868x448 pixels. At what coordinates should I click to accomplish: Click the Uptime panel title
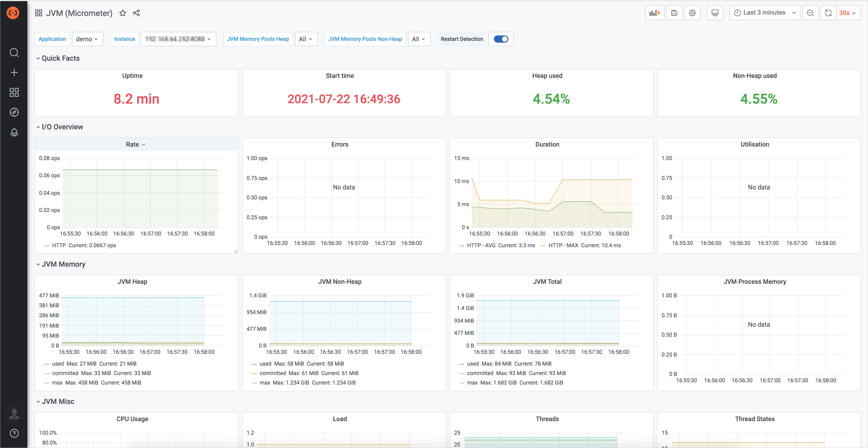[132, 76]
